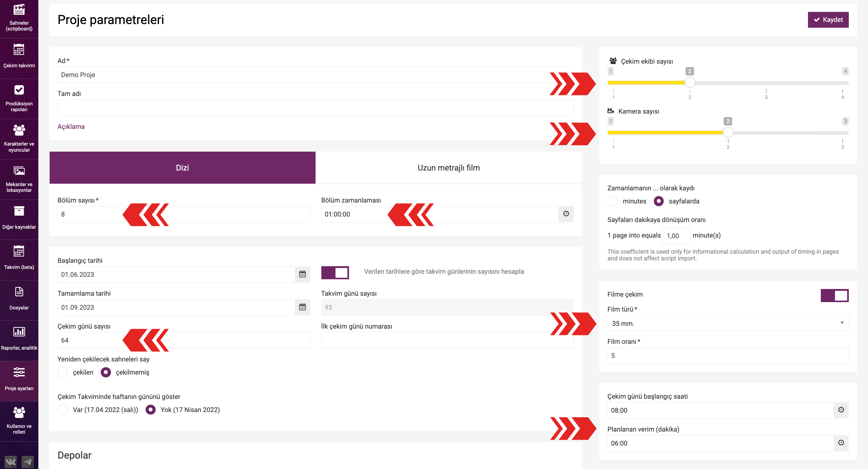Image resolution: width=868 pixels, height=469 pixels.
Task: Expand the Açıklama link
Action: [x=71, y=126]
